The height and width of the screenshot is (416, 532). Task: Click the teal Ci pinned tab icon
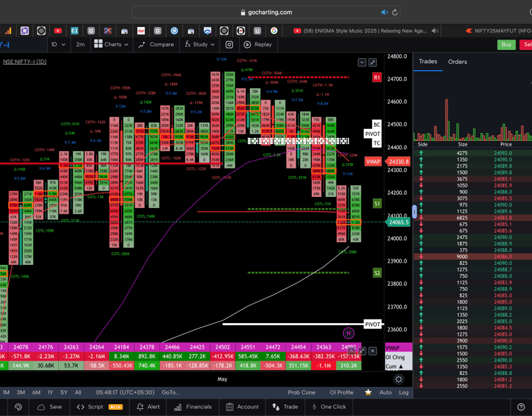pyautogui.click(x=74, y=31)
